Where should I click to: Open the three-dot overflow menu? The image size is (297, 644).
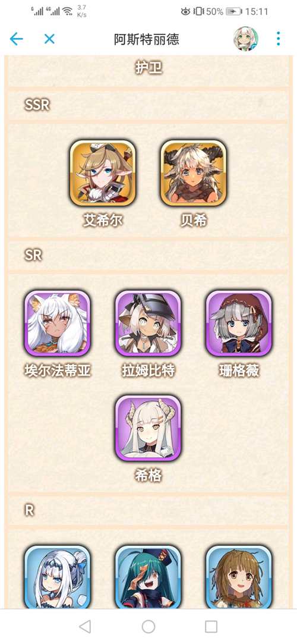coord(279,39)
